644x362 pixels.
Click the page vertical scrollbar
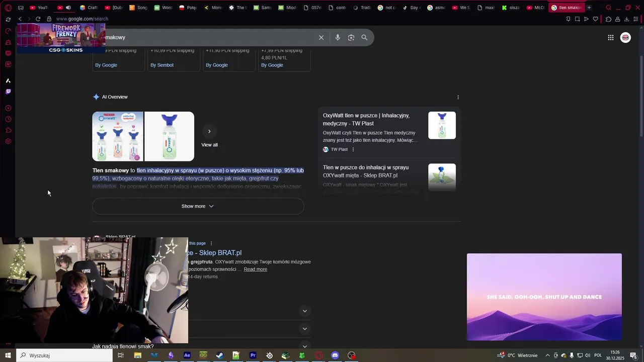coord(641,96)
